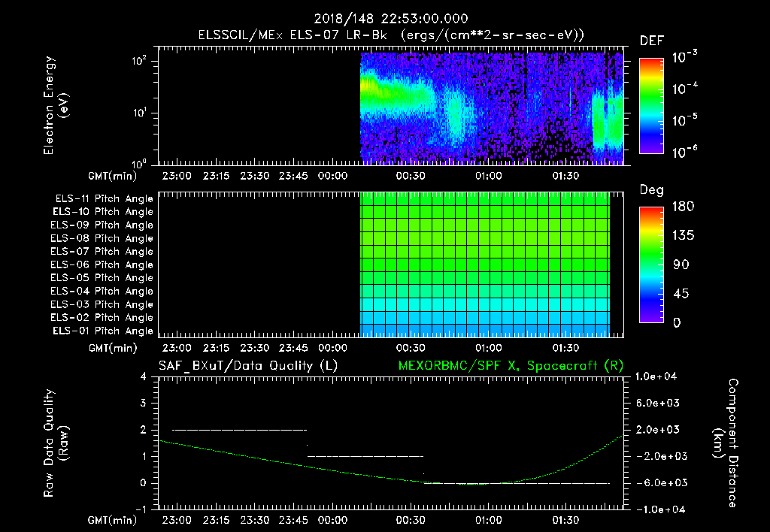Click 00:00 tick under the data quality panel

tap(332, 520)
